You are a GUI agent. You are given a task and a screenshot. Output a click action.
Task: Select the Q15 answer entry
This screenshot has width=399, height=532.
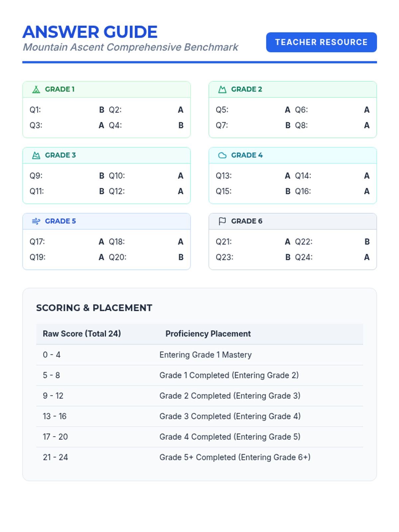(x=253, y=191)
